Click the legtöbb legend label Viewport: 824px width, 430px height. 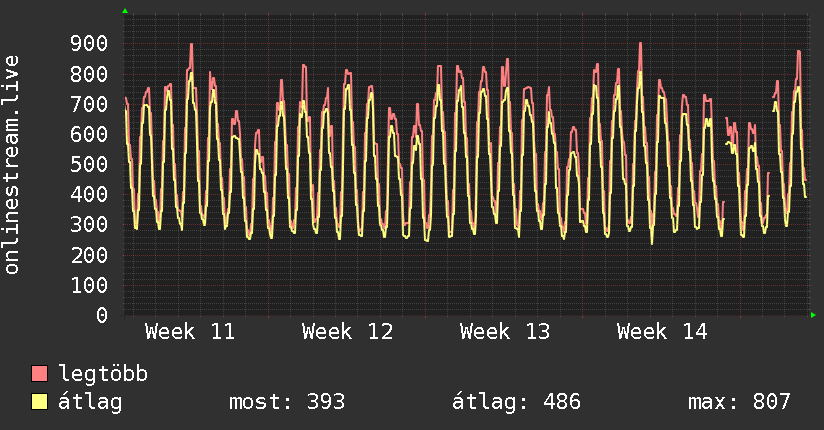click(x=103, y=374)
